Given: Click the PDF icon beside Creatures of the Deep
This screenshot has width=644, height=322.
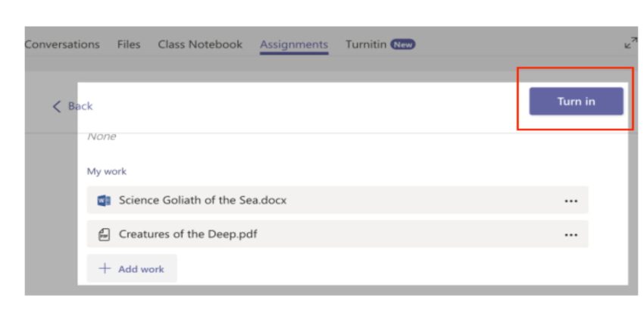Looking at the screenshot, I should point(104,234).
